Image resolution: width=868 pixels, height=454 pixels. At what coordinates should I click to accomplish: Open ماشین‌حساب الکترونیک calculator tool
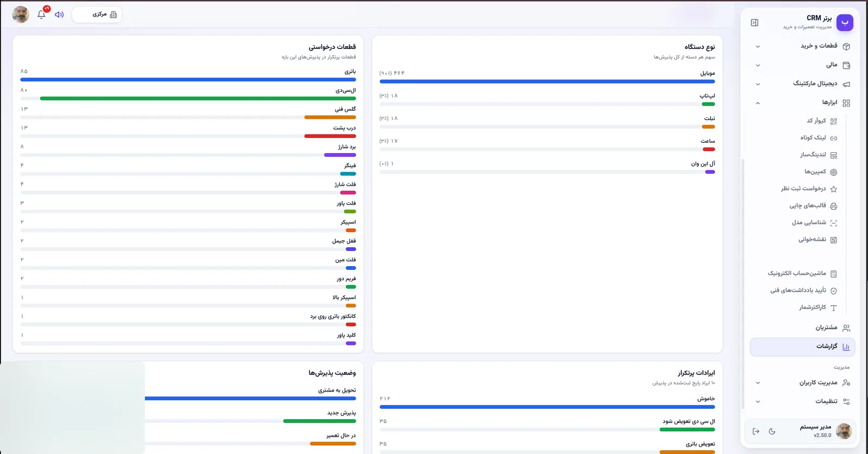point(802,274)
